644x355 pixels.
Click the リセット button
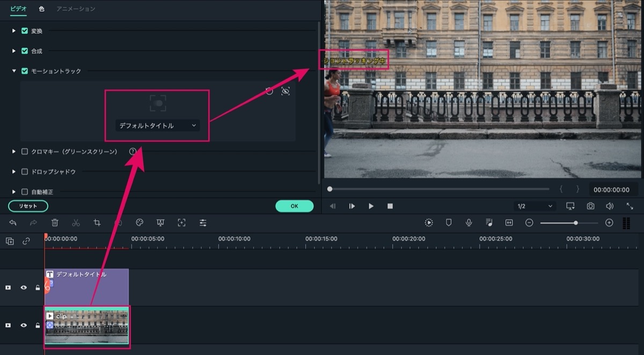pyautogui.click(x=28, y=206)
